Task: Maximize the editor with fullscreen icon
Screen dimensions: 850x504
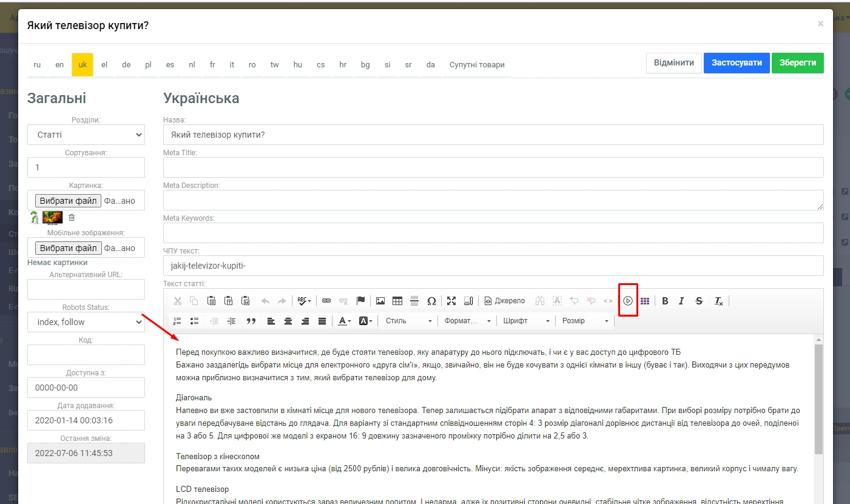Action: (x=451, y=301)
